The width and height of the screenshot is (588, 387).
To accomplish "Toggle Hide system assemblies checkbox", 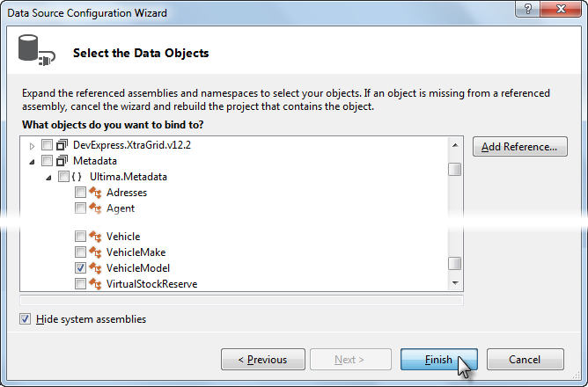I will click(x=26, y=319).
